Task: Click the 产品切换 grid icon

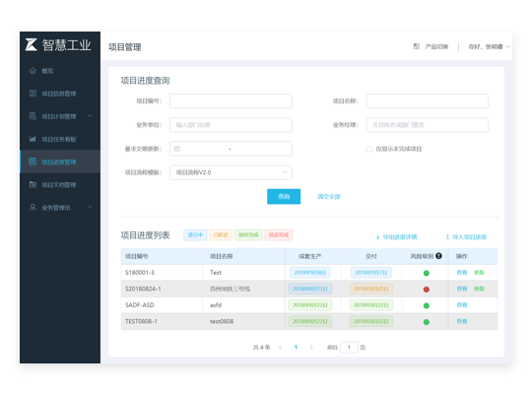Action: [417, 46]
